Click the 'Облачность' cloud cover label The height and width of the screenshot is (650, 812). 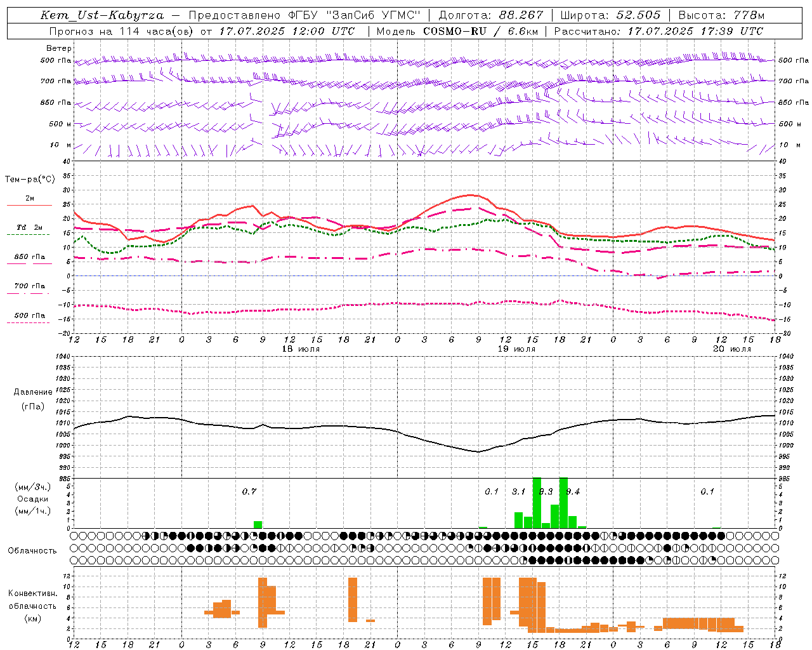click(32, 551)
